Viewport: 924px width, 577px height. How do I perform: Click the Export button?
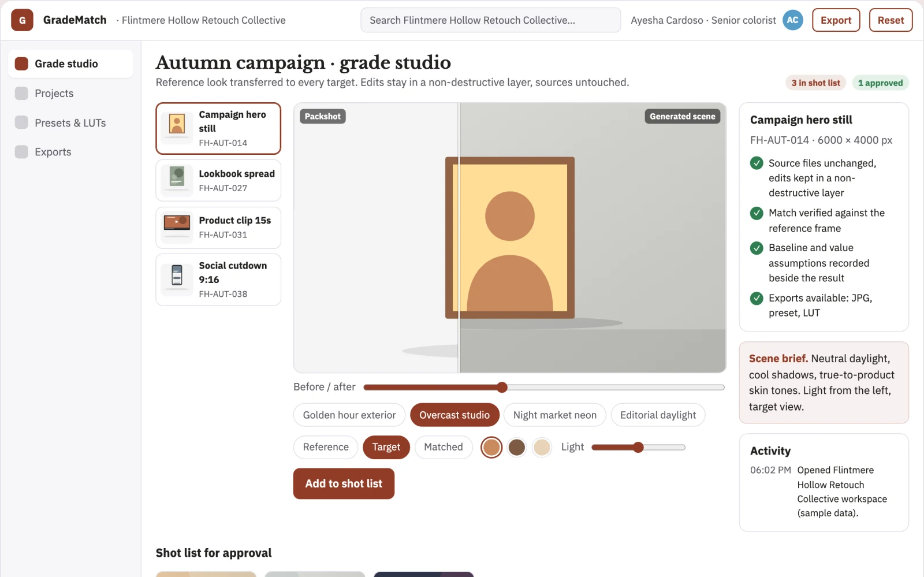[x=836, y=20]
